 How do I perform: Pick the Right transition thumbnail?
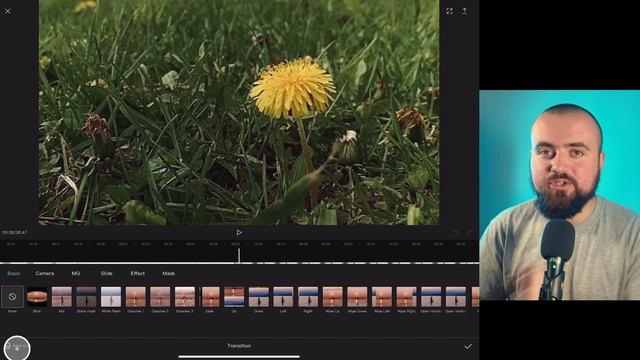[x=308, y=297]
